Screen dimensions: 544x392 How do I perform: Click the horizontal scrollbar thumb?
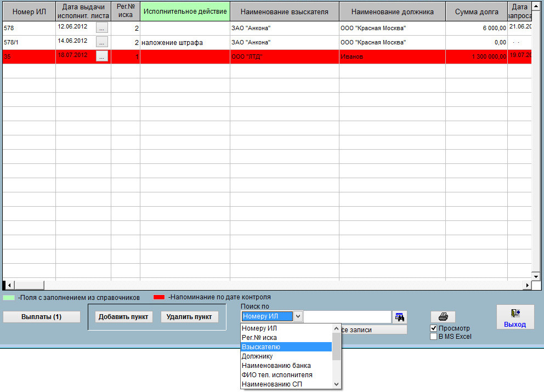[29, 285]
